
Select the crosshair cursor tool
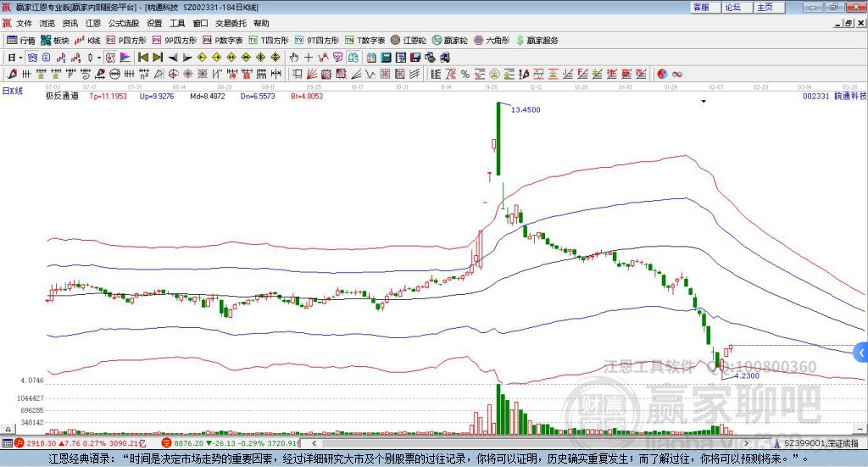pyautogui.click(x=309, y=58)
